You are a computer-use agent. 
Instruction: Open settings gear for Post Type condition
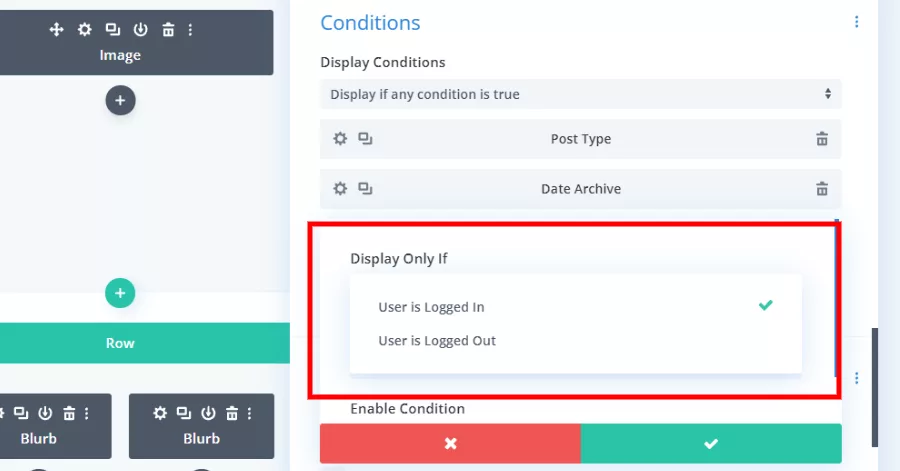pos(340,139)
